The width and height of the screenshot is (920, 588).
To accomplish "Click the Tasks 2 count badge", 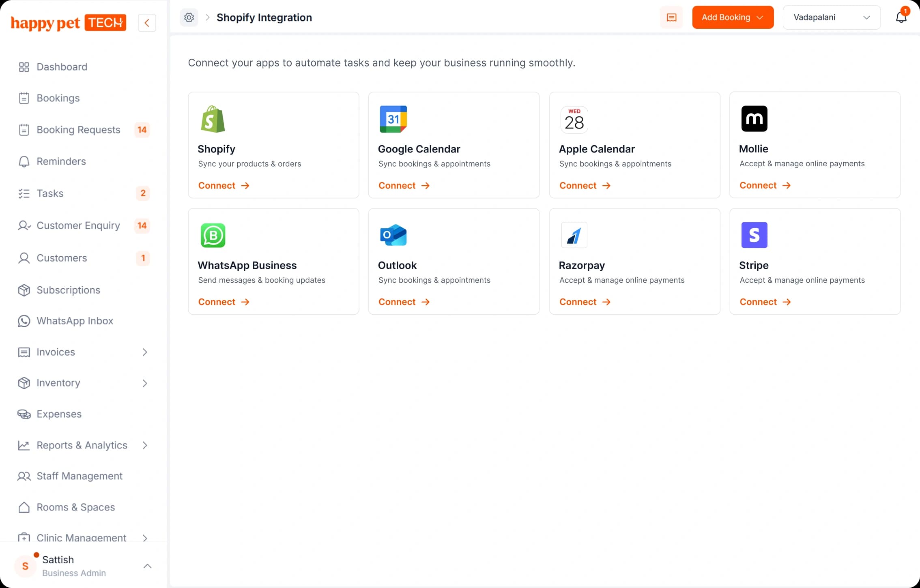I will 143,193.
